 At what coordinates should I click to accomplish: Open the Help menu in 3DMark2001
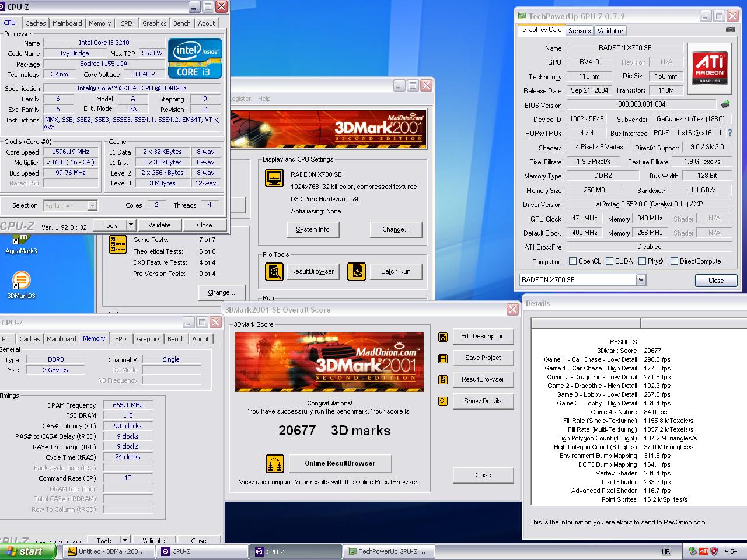click(x=264, y=99)
